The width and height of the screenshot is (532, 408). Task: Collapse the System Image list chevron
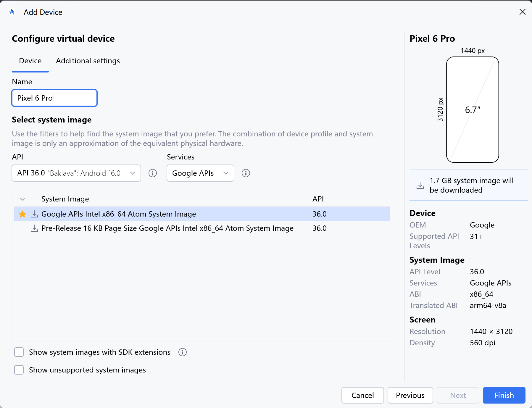tap(22, 199)
